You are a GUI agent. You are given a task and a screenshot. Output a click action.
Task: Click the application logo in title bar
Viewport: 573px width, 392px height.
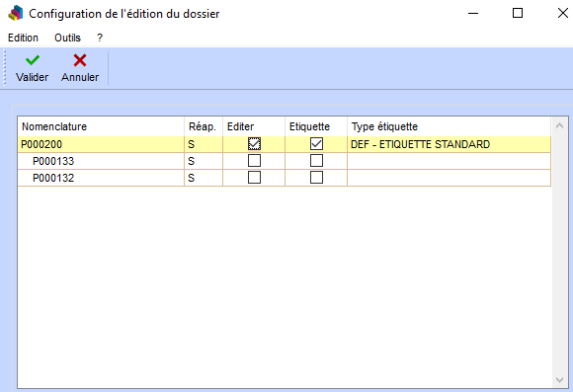pyautogui.click(x=16, y=14)
